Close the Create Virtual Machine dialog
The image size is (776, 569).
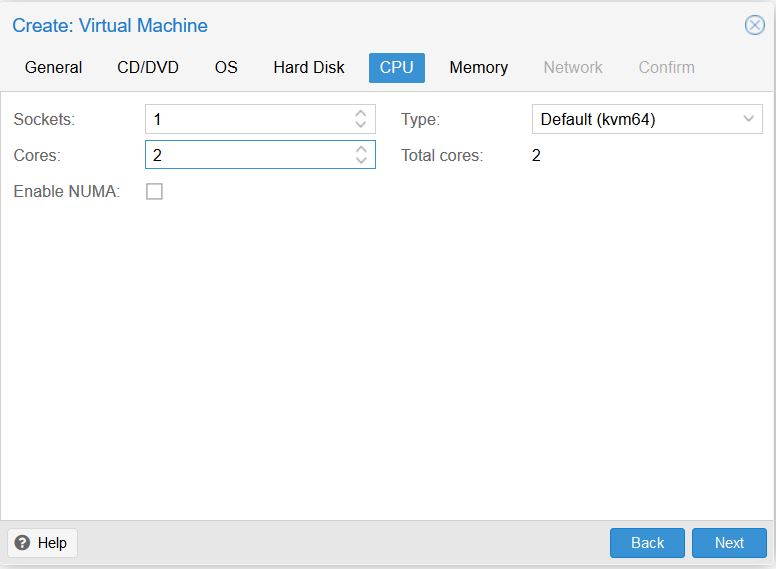point(755,25)
